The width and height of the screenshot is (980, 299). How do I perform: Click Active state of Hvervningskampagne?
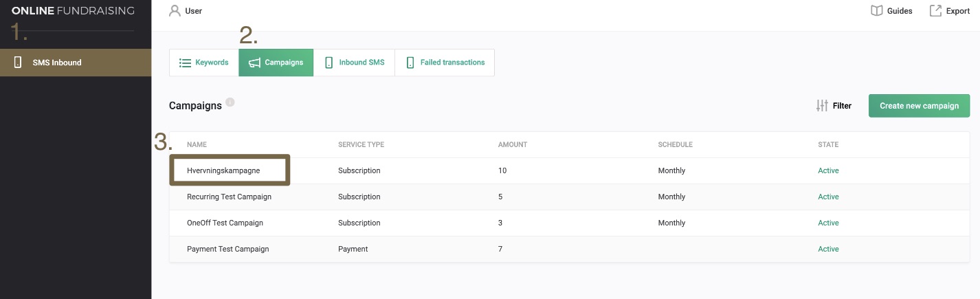tap(828, 170)
